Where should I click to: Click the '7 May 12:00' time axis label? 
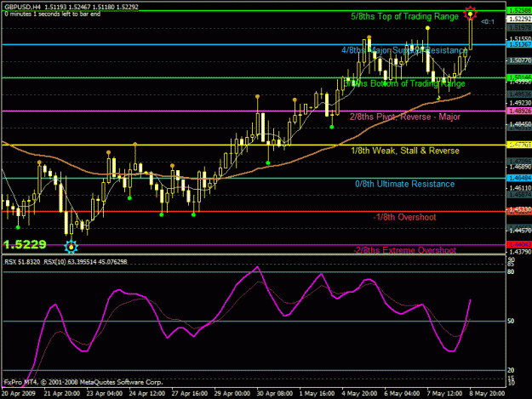(x=444, y=394)
